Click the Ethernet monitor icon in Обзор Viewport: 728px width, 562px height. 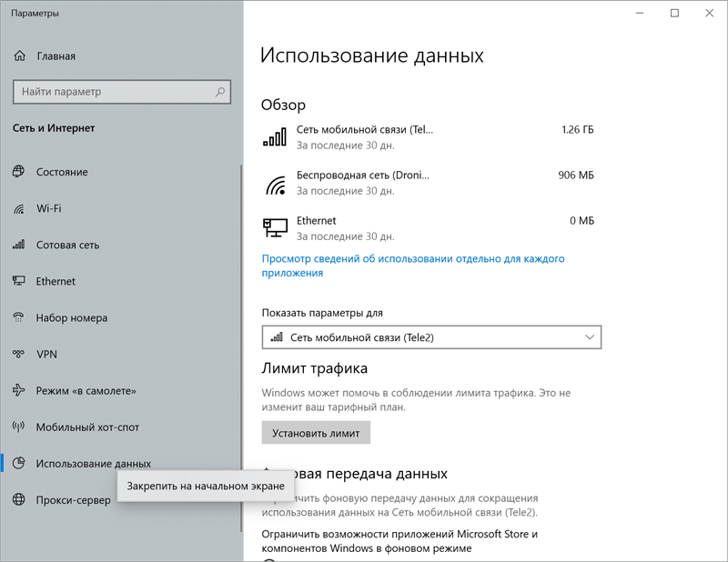[275, 226]
